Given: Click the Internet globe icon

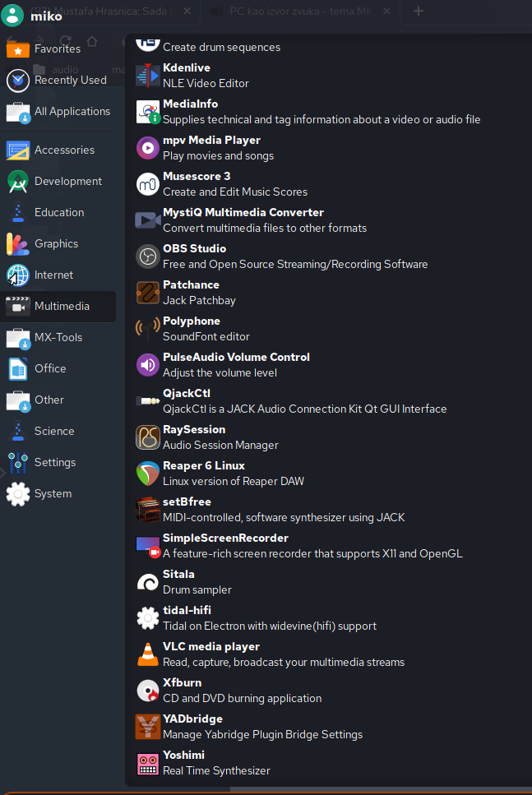Looking at the screenshot, I should pyautogui.click(x=18, y=275).
